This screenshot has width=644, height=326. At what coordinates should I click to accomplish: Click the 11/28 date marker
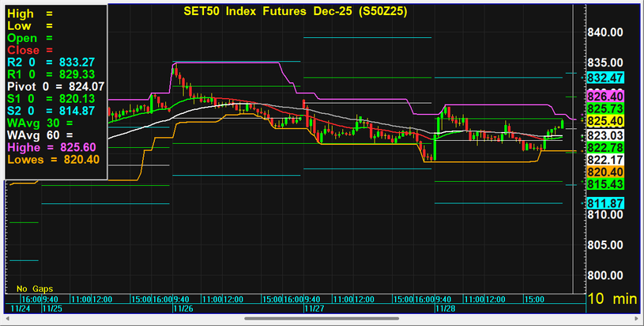click(x=444, y=309)
